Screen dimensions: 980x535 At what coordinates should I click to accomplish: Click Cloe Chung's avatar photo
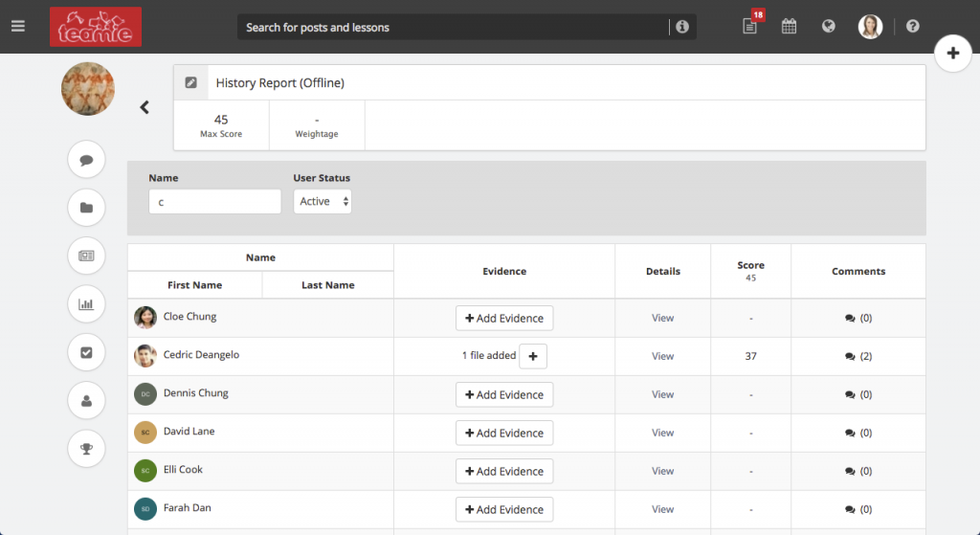point(145,318)
